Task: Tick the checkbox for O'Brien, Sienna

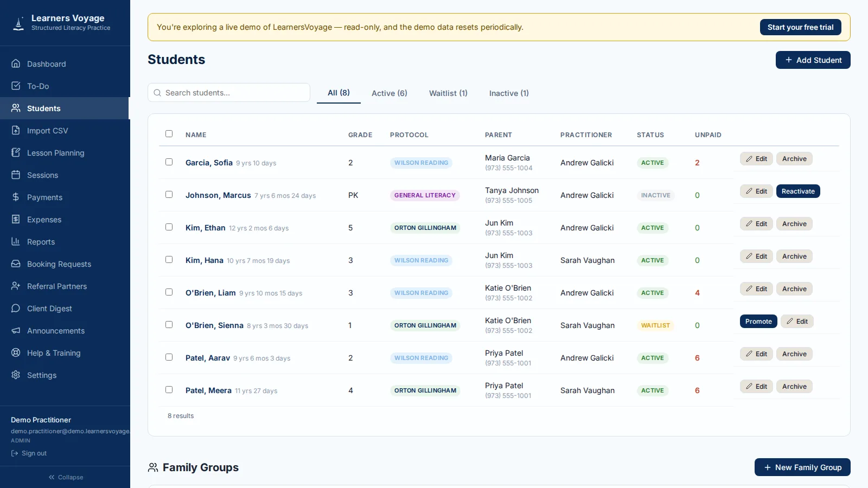Action: [x=169, y=324]
